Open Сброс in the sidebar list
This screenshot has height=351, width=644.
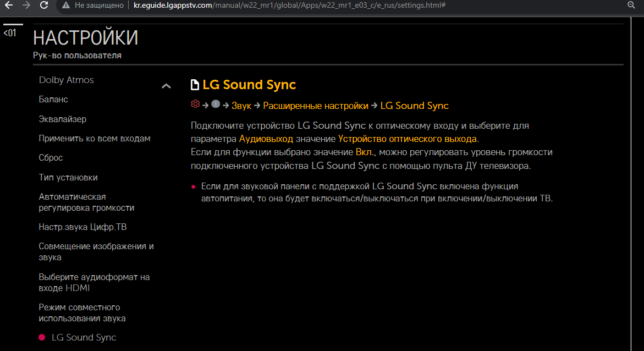(51, 157)
